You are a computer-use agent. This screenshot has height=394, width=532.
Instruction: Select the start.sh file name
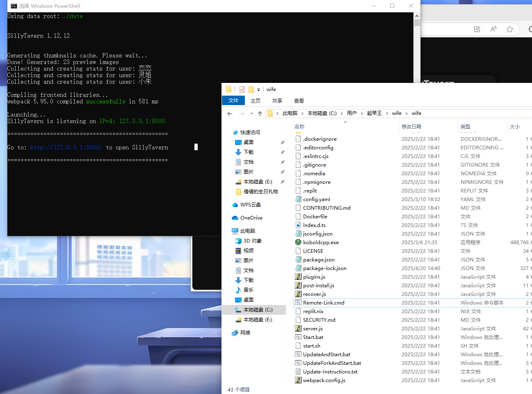[x=312, y=346]
